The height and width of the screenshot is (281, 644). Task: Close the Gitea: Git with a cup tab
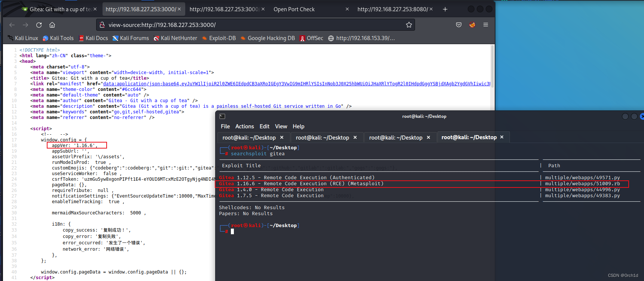(95, 9)
